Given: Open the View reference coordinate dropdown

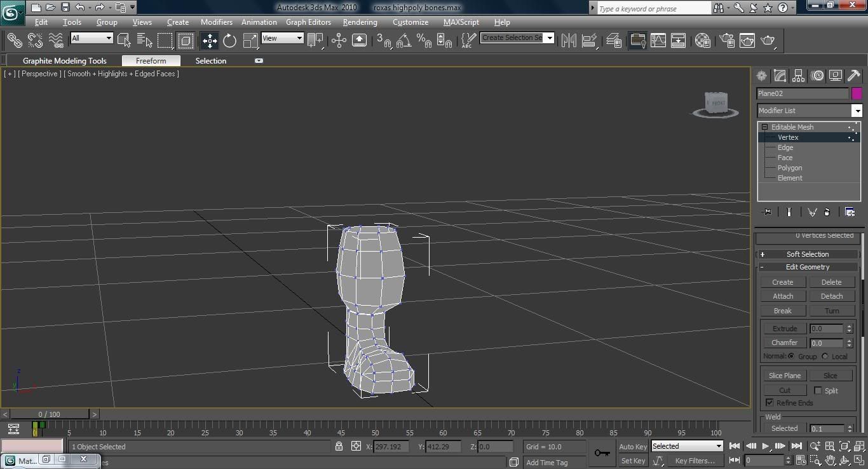Looking at the screenshot, I should point(282,38).
